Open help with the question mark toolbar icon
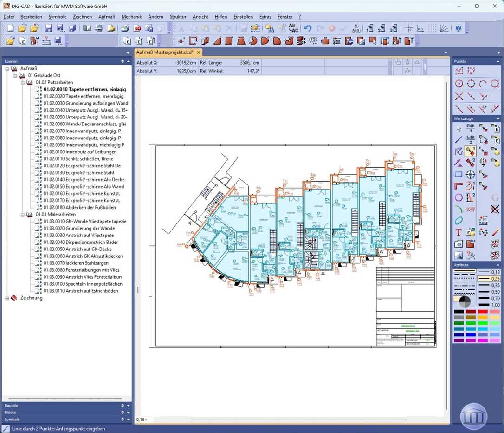Screen dimensions: 504x433 [458, 28]
